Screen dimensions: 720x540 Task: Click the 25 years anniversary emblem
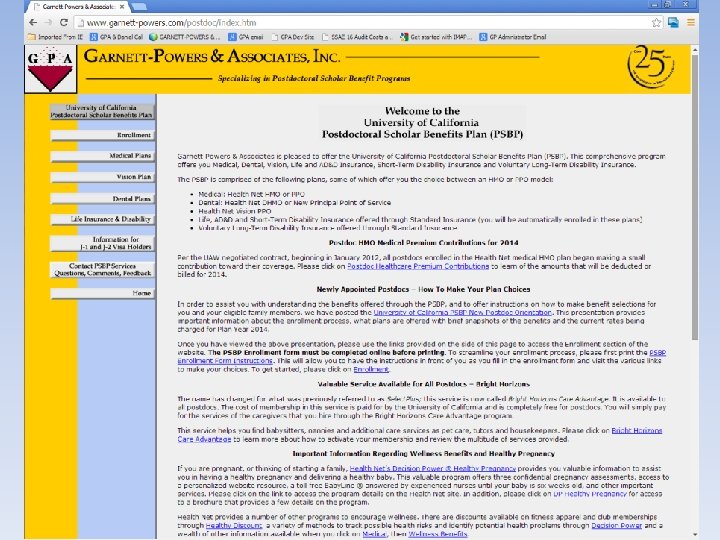pyautogui.click(x=651, y=67)
